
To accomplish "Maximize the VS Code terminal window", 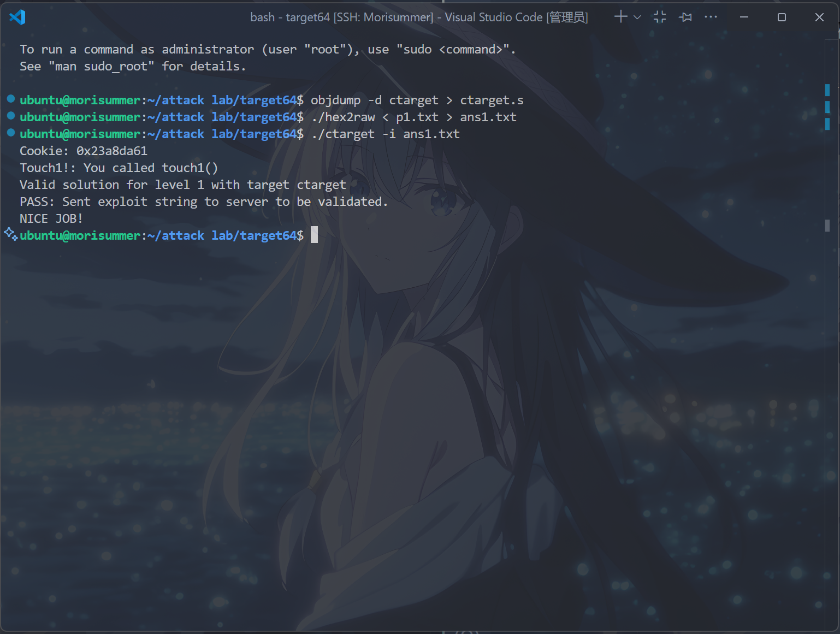I will 782,17.
